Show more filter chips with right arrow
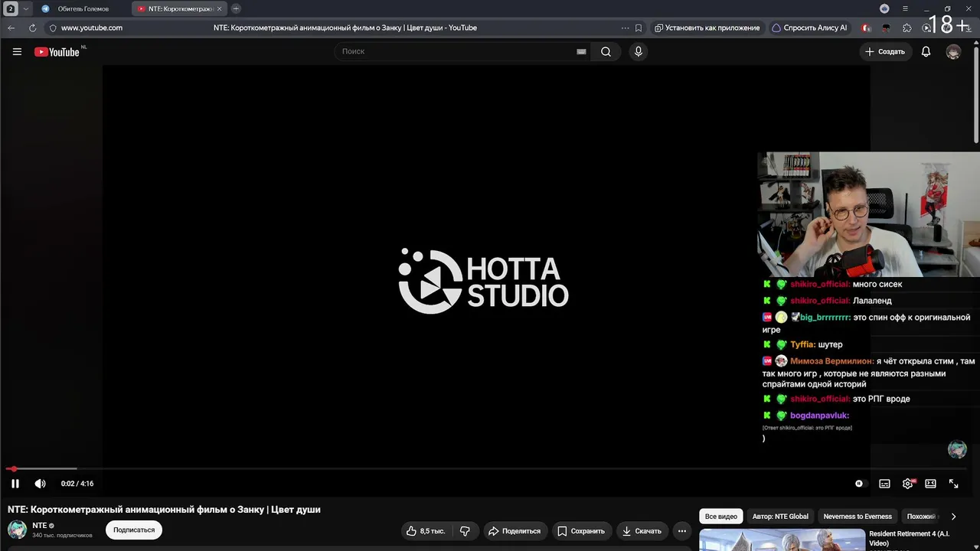Screen dimensions: 980x551 pos(953,517)
